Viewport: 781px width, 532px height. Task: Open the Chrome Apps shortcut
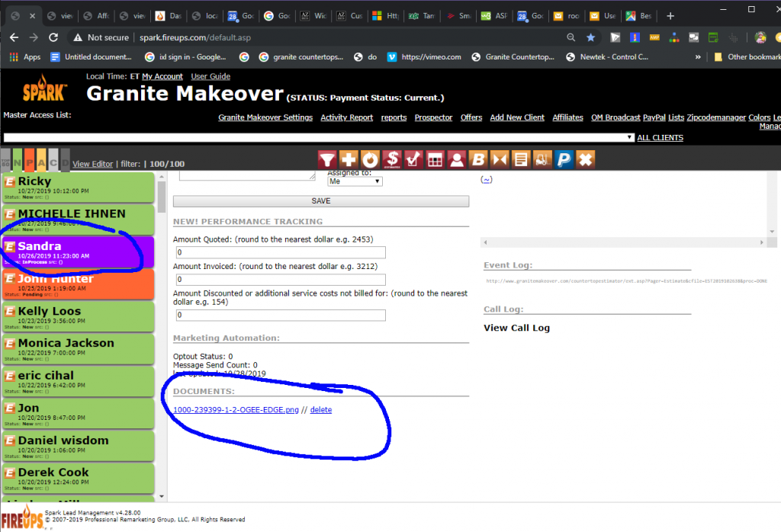coord(25,56)
